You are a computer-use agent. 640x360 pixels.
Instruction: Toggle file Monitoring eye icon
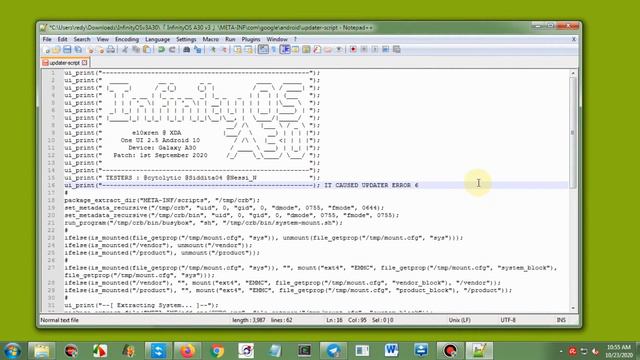(x=339, y=50)
